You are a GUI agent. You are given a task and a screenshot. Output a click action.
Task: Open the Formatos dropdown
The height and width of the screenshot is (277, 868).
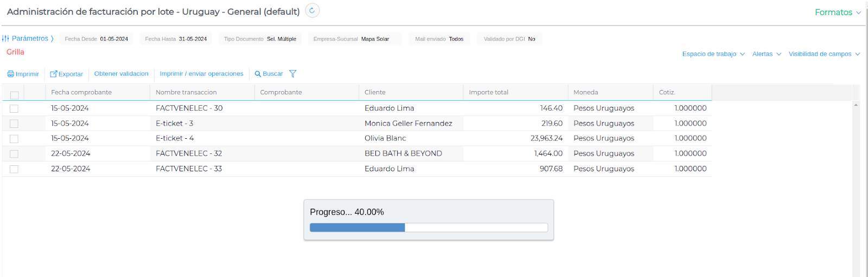pyautogui.click(x=838, y=12)
